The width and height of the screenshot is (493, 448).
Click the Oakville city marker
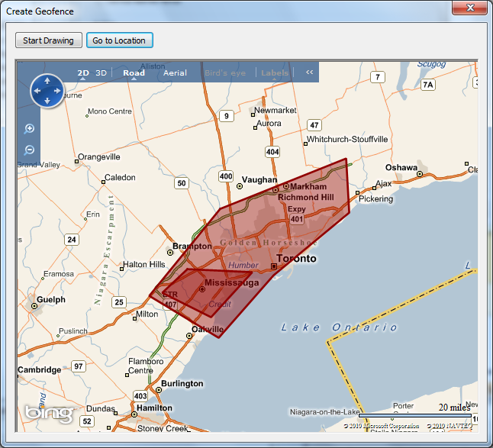coord(189,336)
